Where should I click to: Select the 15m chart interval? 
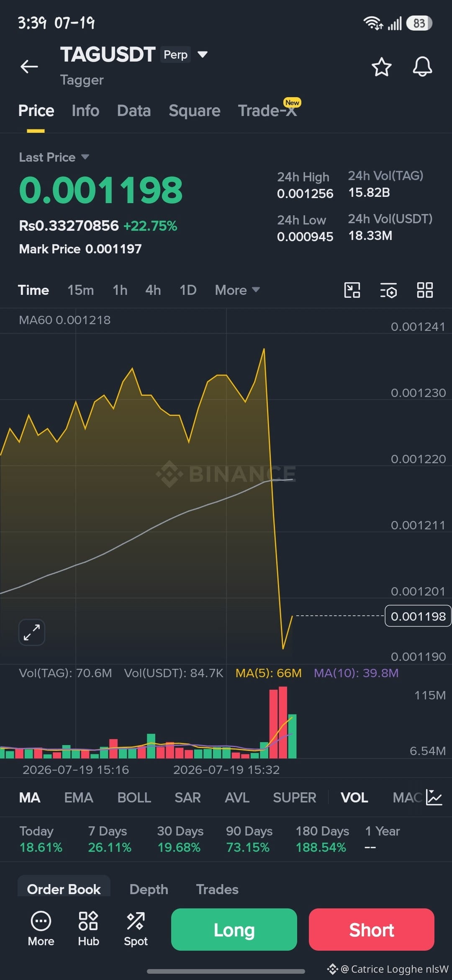pos(80,290)
